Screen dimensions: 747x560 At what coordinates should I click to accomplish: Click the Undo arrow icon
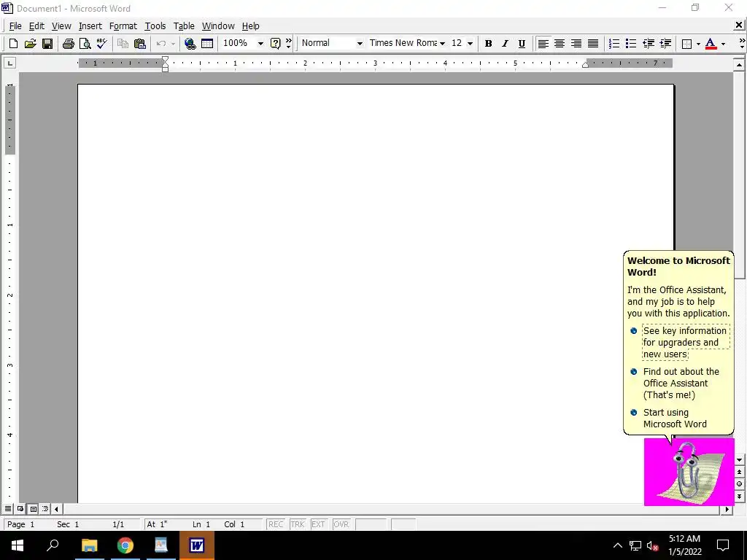[x=161, y=44]
